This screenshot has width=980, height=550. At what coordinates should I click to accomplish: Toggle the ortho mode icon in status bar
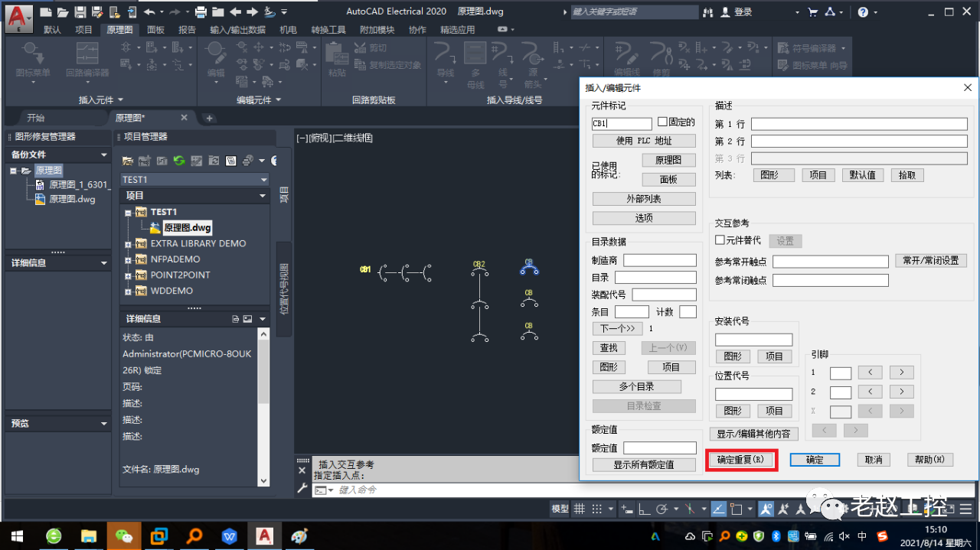point(645,509)
